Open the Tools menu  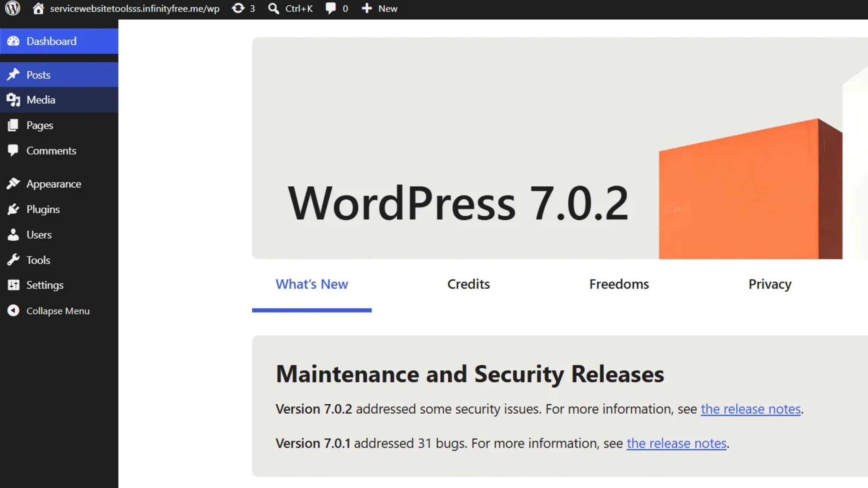coord(59,259)
